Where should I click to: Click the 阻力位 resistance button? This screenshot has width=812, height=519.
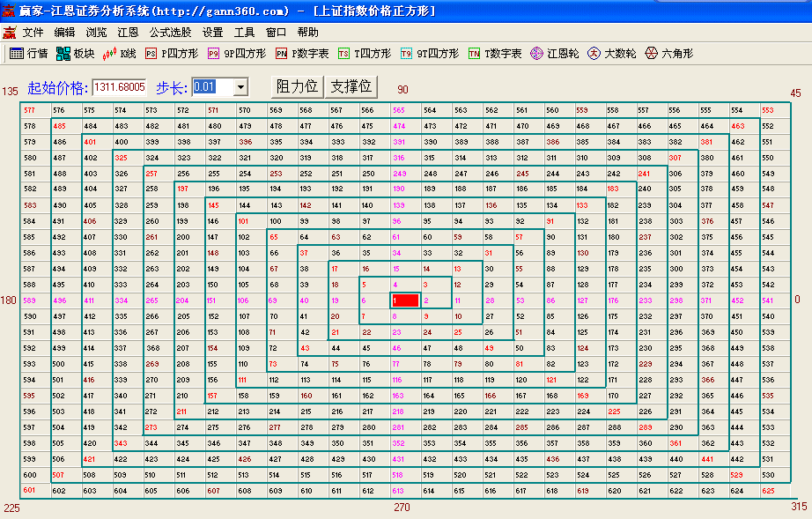tap(297, 86)
